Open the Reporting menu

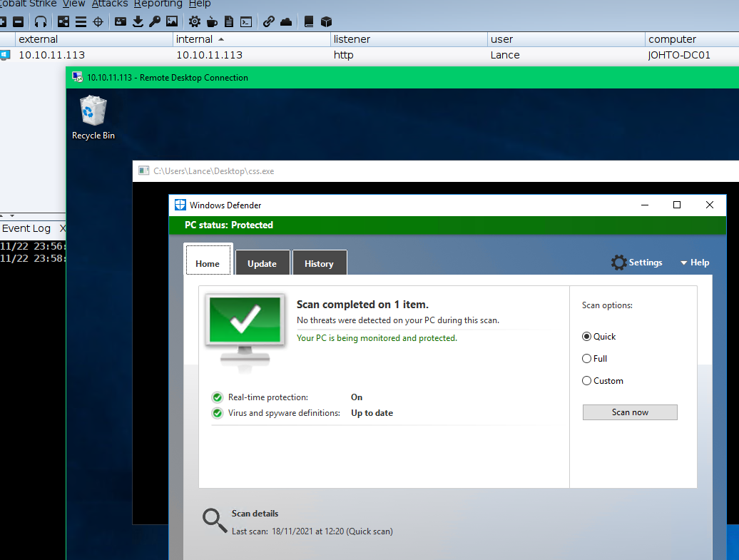tap(158, 4)
